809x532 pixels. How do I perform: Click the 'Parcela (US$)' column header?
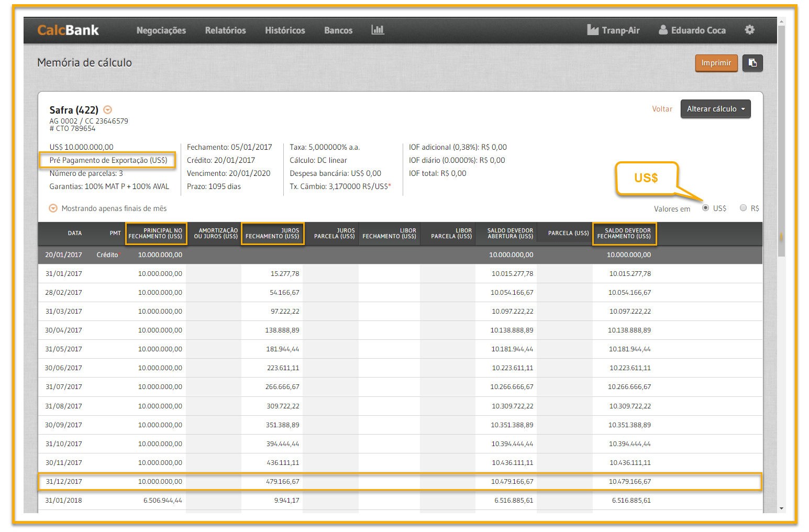pos(569,234)
